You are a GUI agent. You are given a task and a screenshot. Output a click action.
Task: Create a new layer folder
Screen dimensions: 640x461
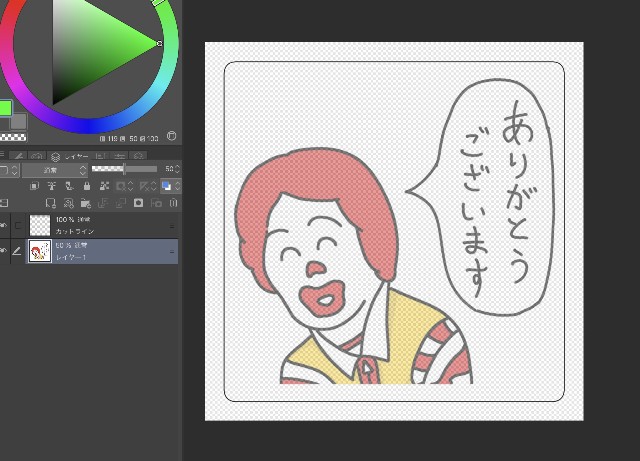click(86, 203)
